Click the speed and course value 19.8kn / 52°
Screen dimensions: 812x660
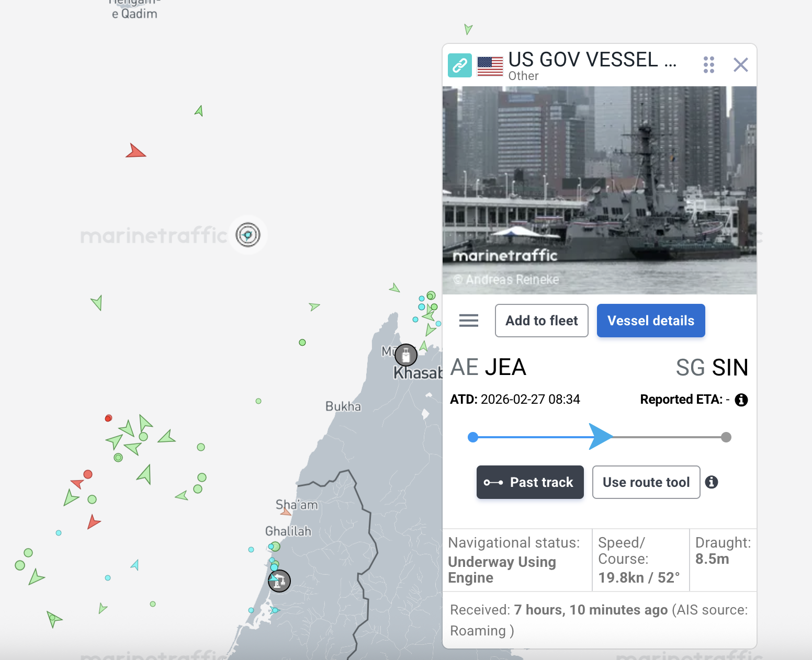pyautogui.click(x=639, y=577)
